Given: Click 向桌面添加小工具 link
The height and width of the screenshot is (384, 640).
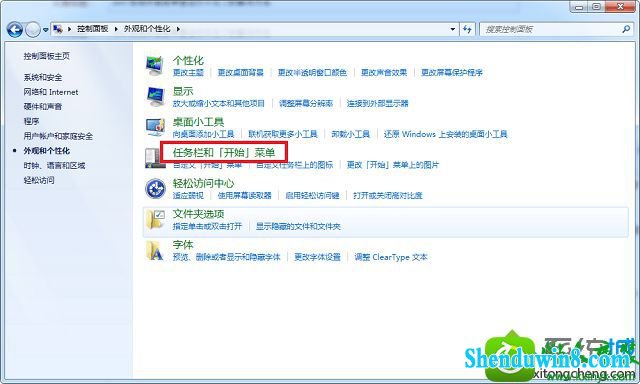Looking at the screenshot, I should (x=203, y=134).
